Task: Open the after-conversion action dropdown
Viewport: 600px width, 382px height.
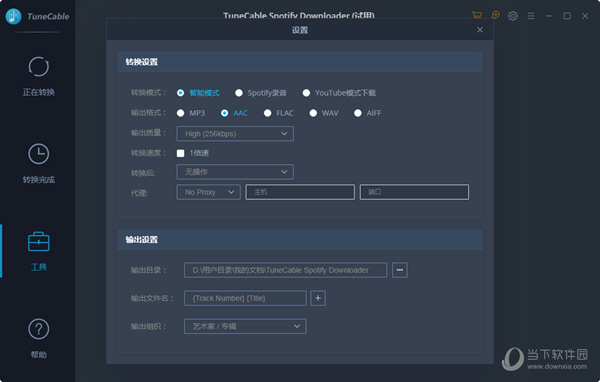Action: point(235,172)
